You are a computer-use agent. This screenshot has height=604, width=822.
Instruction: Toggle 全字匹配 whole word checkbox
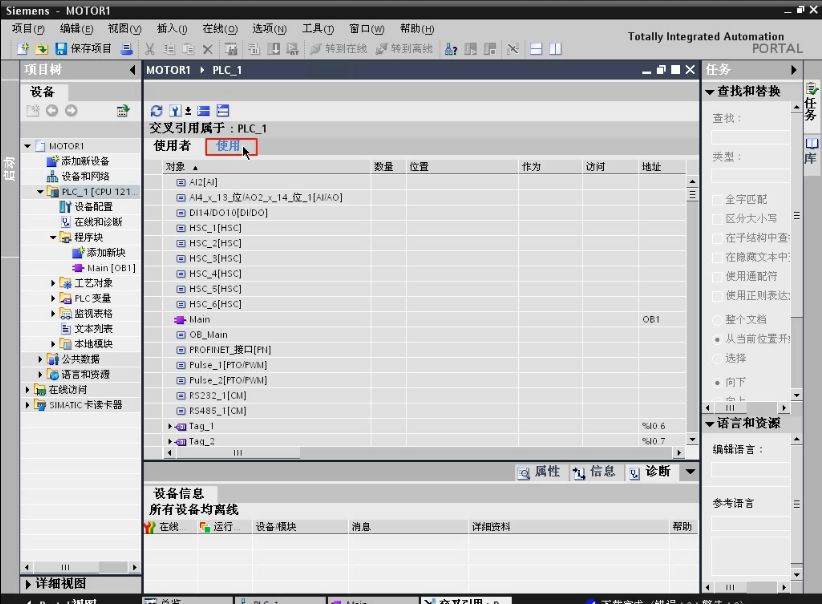coord(717,200)
